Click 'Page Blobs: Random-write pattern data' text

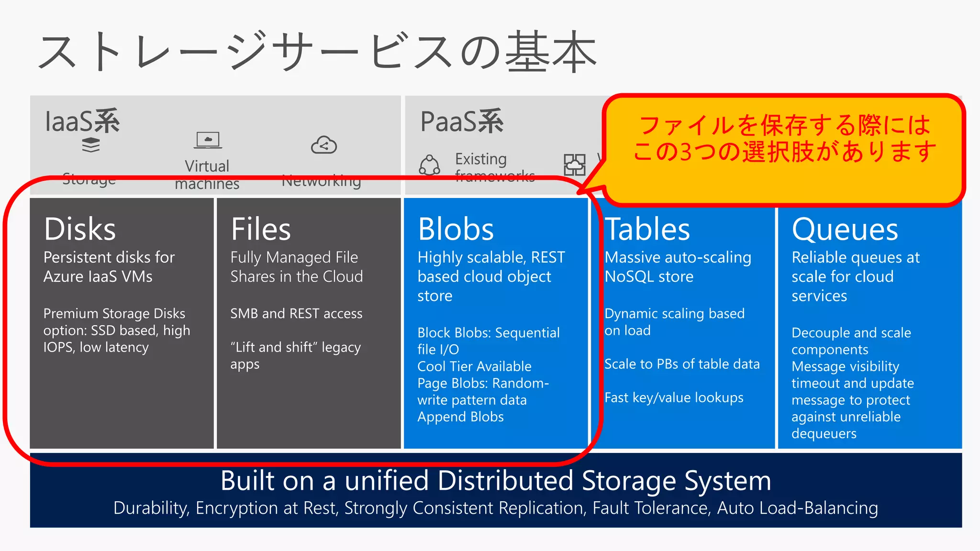pos(483,391)
